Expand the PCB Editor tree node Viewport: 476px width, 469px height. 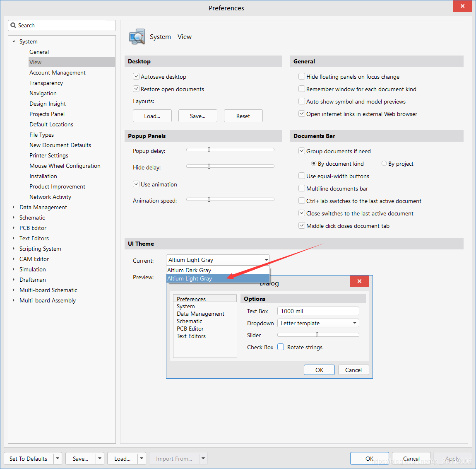14,228
